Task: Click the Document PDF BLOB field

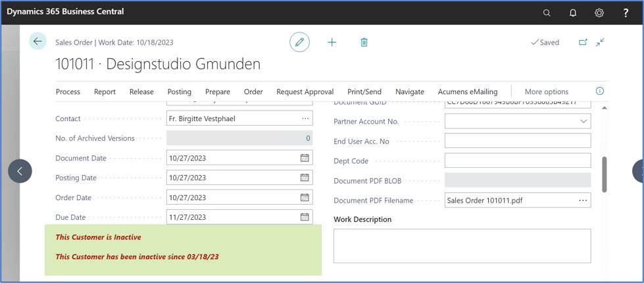Action: point(518,180)
